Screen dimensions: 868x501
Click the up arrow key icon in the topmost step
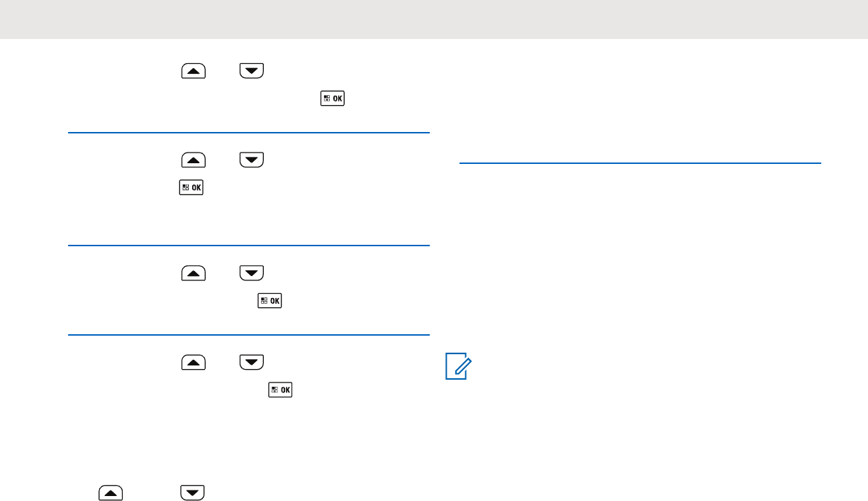194,70
